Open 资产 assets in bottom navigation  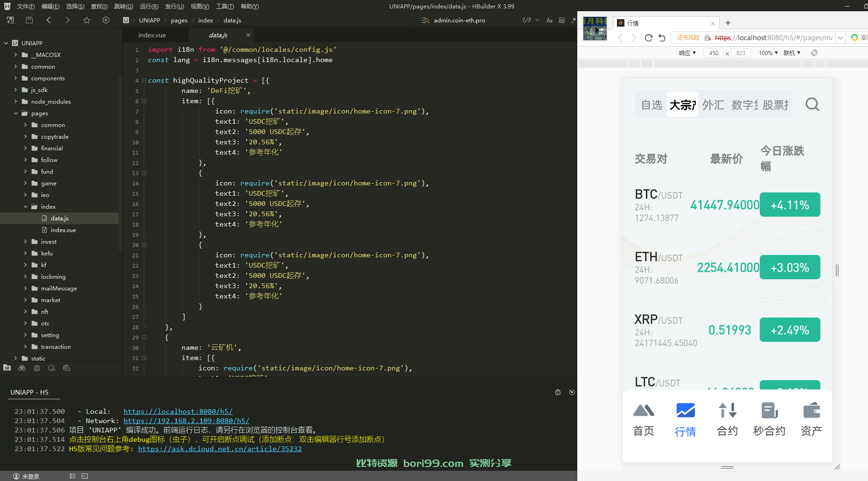click(812, 419)
